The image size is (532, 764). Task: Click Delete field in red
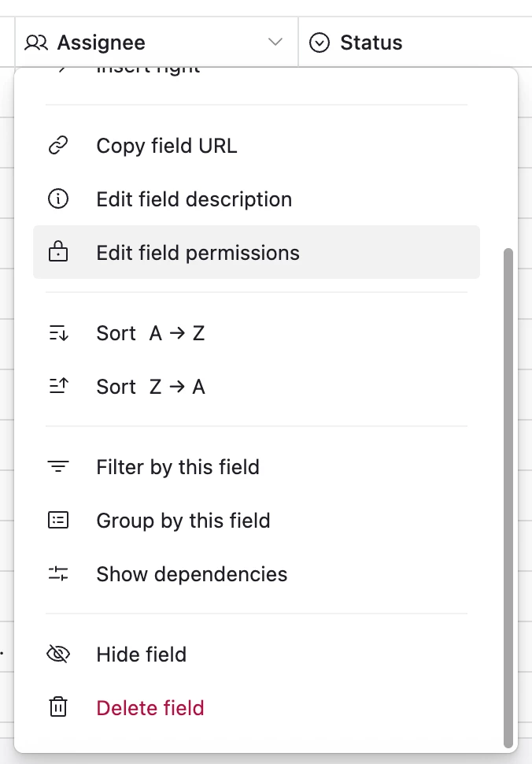pos(150,708)
